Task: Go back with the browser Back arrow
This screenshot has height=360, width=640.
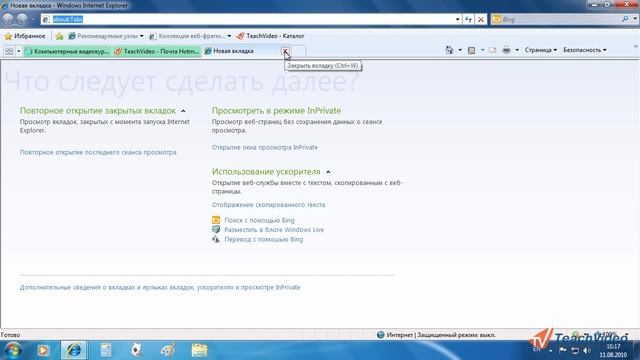Action: pos(8,19)
